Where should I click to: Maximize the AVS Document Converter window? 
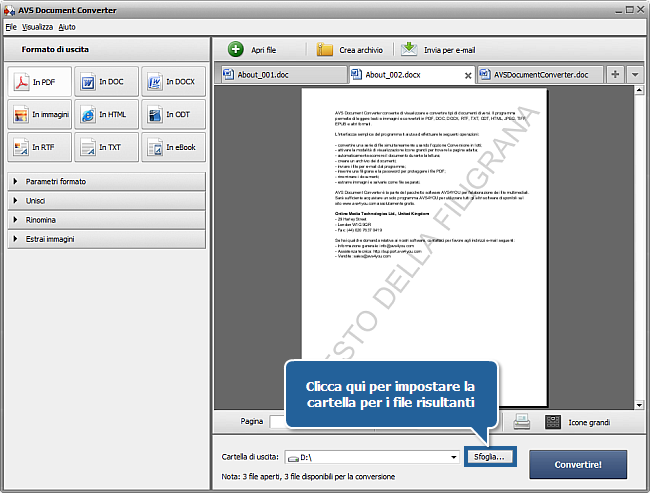629,10
